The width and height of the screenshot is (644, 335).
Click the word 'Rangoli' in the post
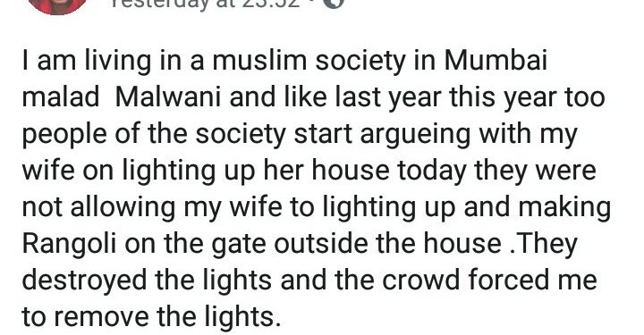tap(69, 244)
